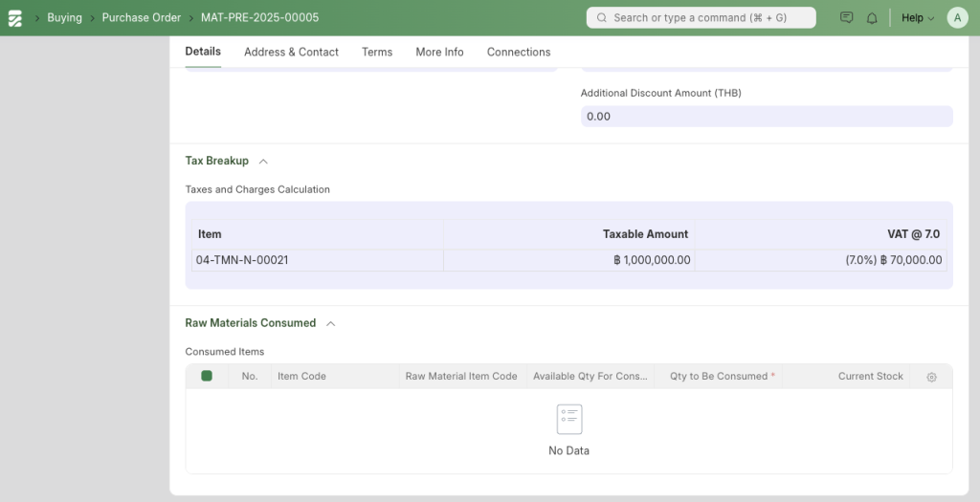
Task: Click the Item header in tax table
Action: [318, 234]
